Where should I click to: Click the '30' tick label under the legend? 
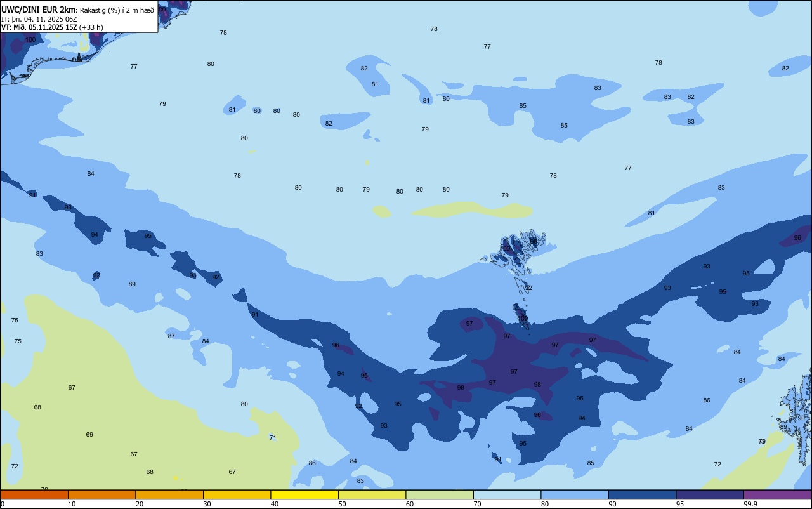point(207,504)
